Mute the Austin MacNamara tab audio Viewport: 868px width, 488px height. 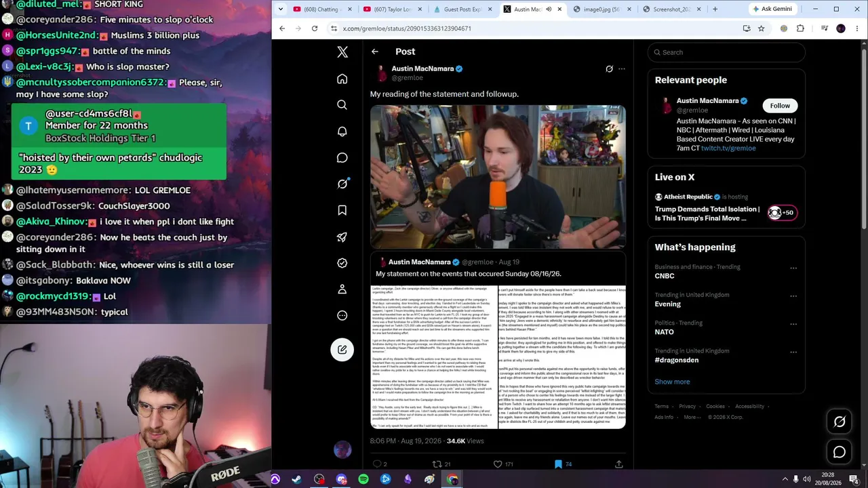tap(549, 9)
